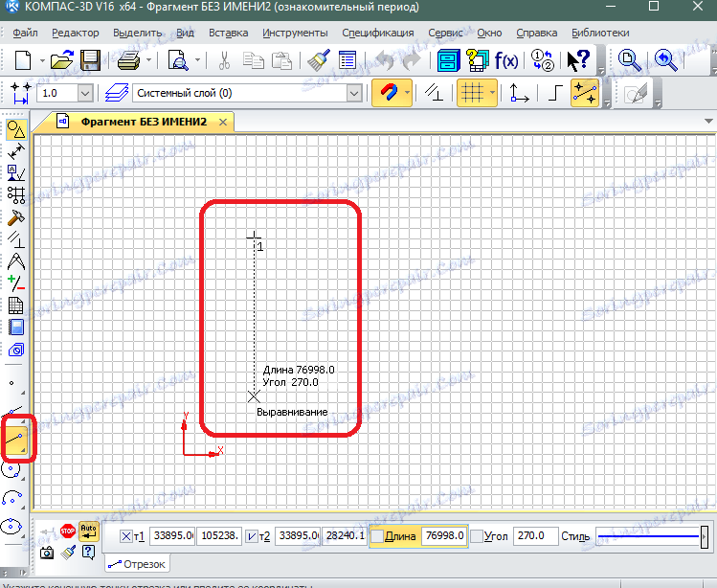
Task: Toggle the т1 point fix checkbox
Action: pos(126,536)
